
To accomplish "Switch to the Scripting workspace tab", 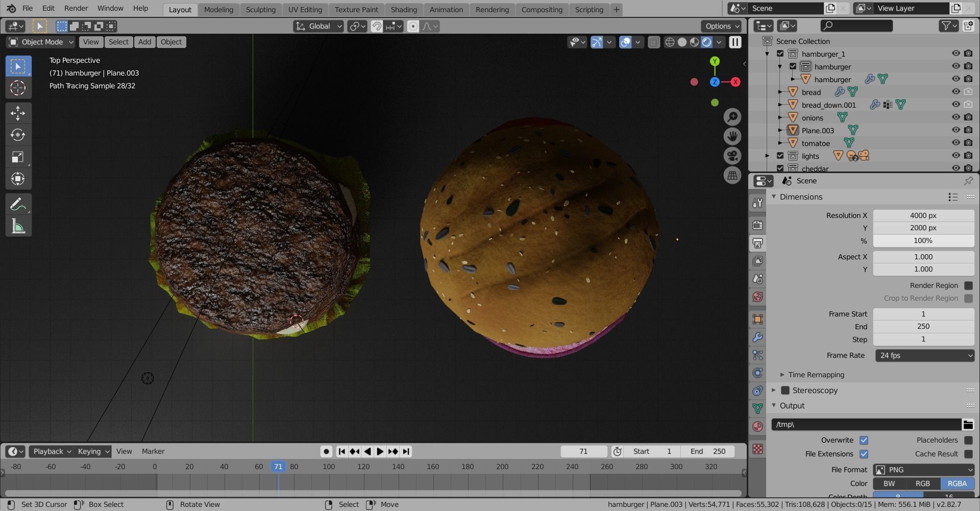I will 589,9.
